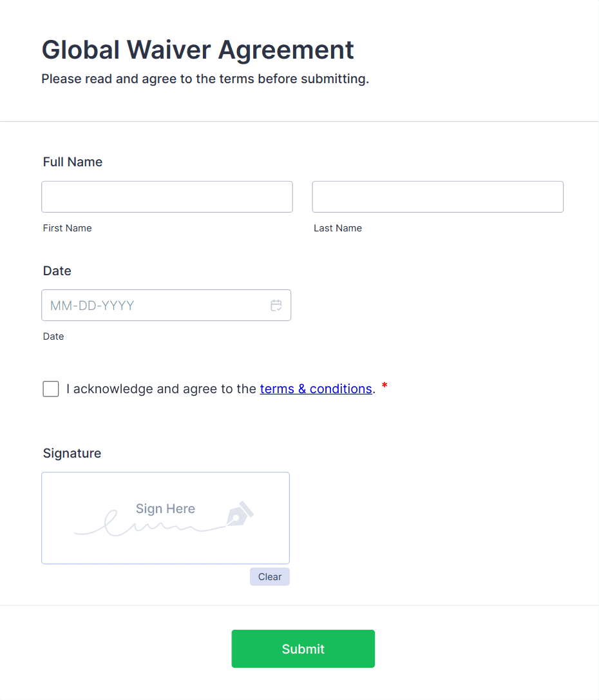
Task: Click the 'Last Name' label under its field
Action: (x=338, y=228)
